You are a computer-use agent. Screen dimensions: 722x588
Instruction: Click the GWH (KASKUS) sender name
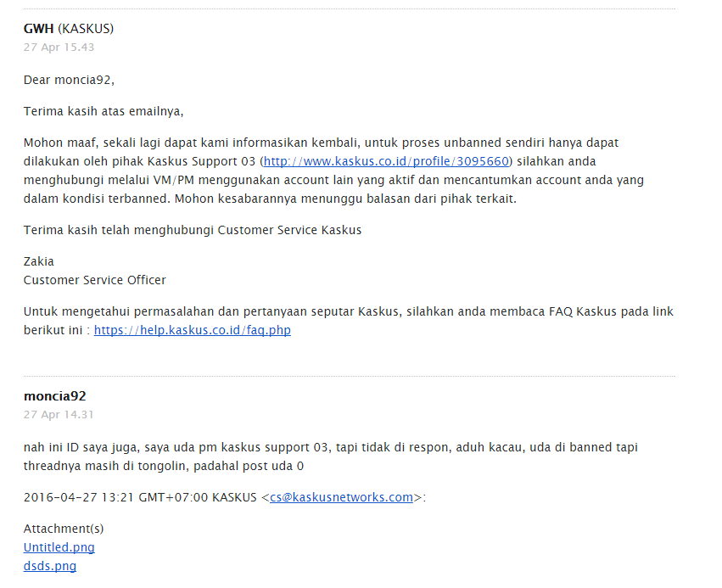pyautogui.click(x=69, y=29)
